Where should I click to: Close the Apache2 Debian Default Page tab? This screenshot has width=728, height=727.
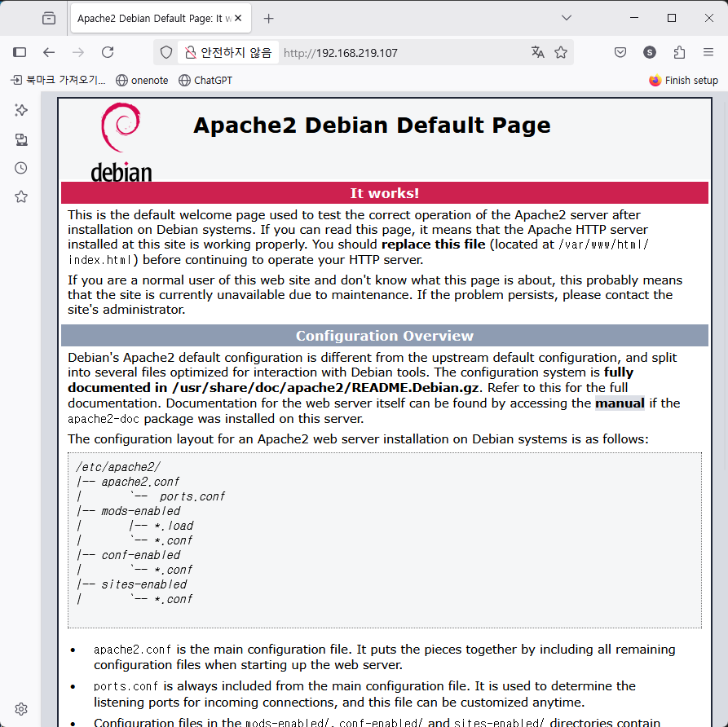click(238, 18)
